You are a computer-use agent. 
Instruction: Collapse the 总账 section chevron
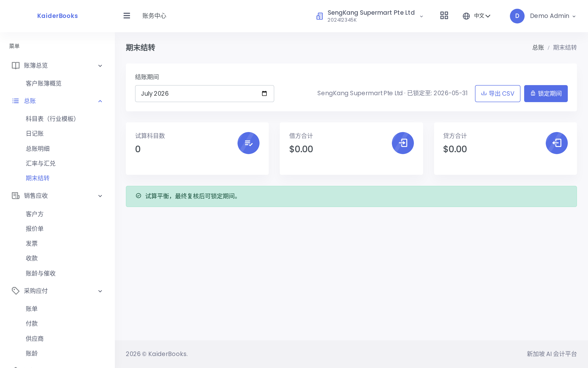100,101
